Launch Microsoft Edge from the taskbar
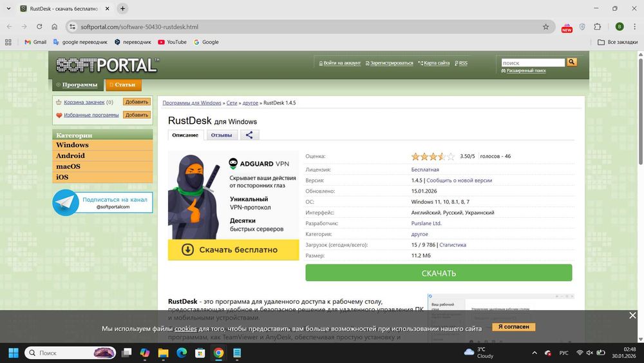The image size is (644, 363). tap(182, 353)
